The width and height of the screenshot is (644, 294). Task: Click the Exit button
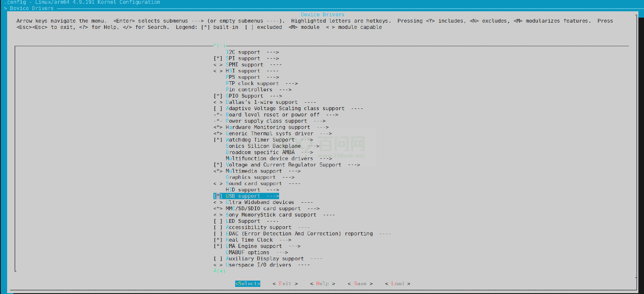285,284
